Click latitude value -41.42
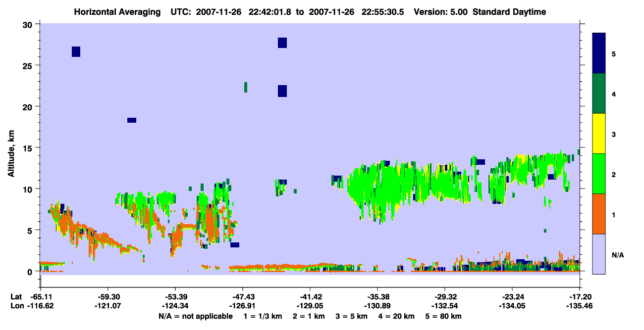This screenshot has height=330, width=644. (x=310, y=296)
